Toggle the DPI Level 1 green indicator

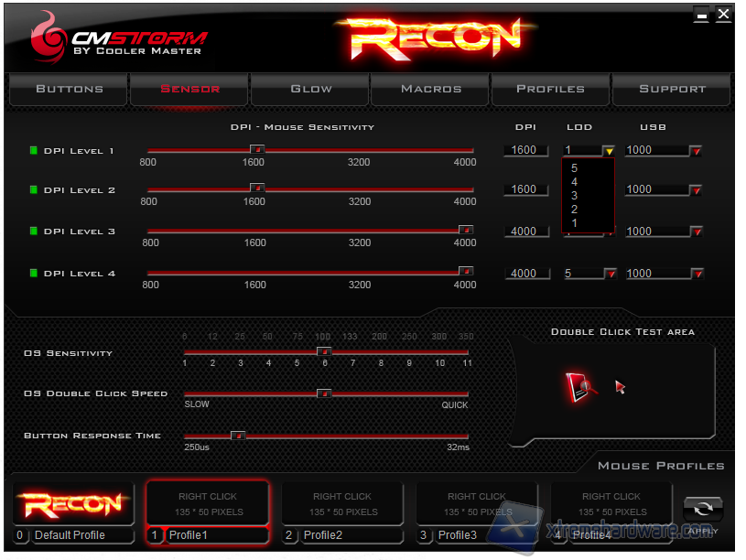pos(34,150)
